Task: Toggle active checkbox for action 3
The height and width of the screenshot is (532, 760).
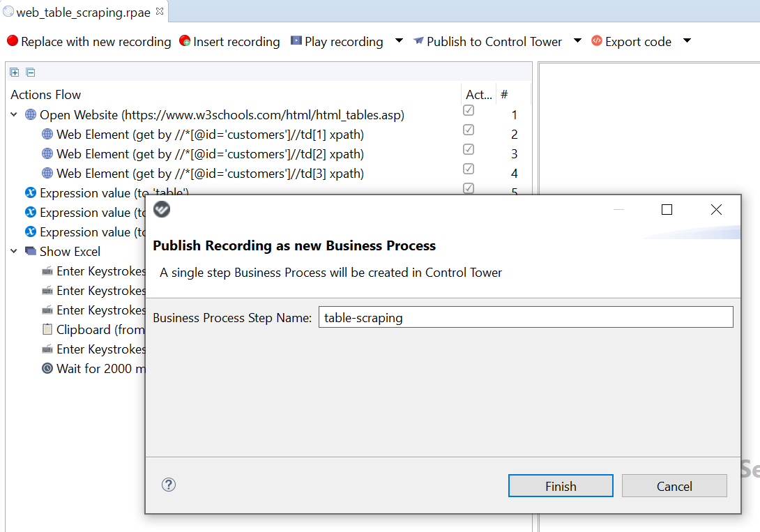Action: click(x=469, y=149)
